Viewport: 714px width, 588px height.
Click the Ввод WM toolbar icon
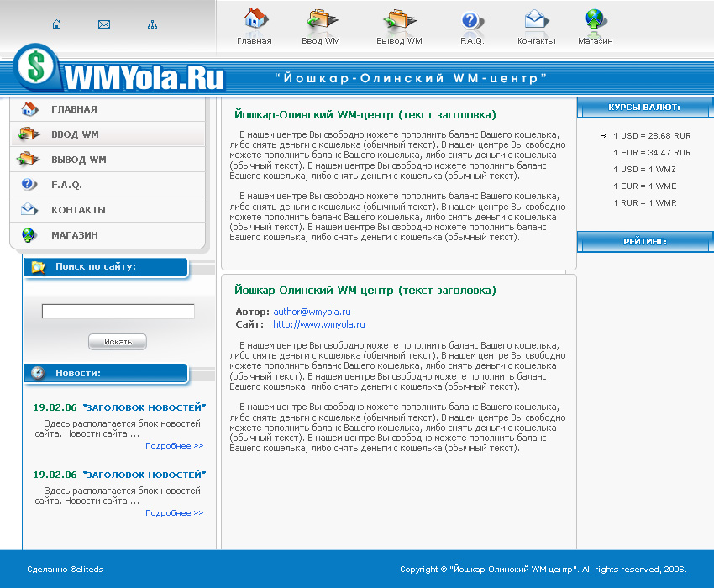pos(320,21)
